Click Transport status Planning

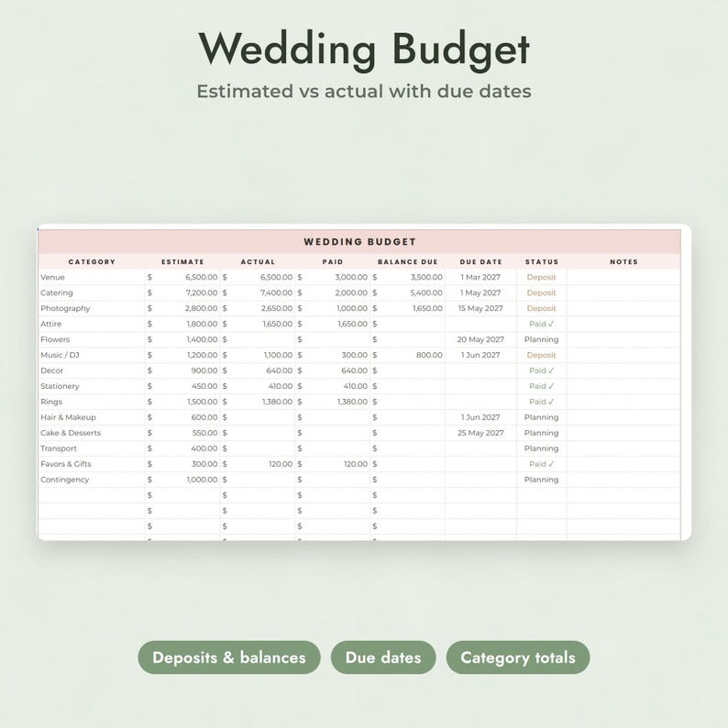pos(541,448)
